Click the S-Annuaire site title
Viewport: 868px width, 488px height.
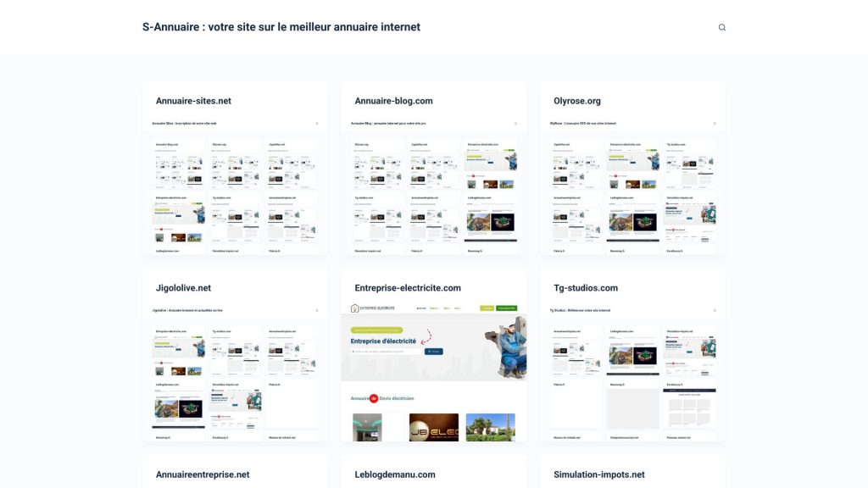click(281, 27)
